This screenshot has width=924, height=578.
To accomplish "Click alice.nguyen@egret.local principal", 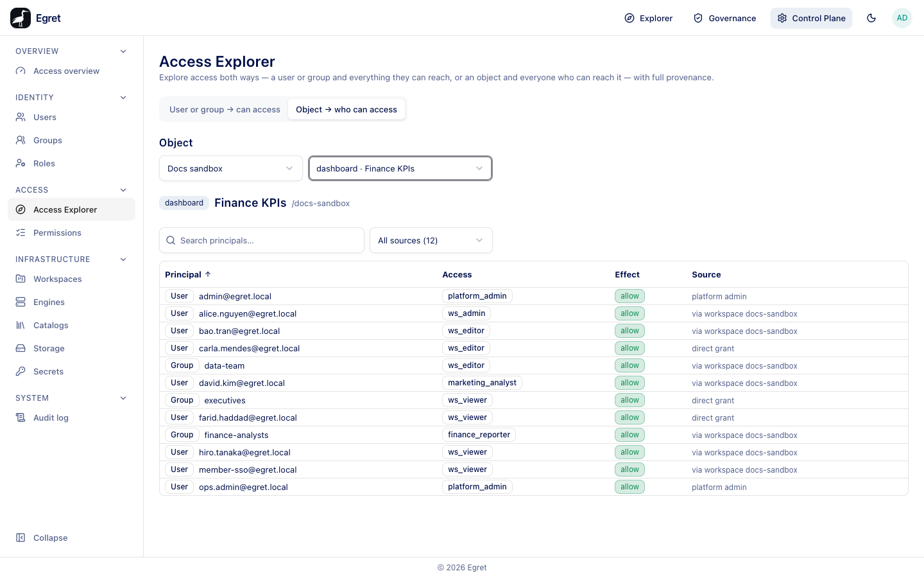I will (x=248, y=314).
